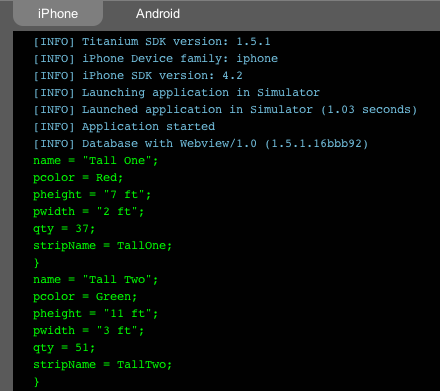Select the name = "Tall Two"; line
The height and width of the screenshot is (391, 440).
click(x=95, y=280)
